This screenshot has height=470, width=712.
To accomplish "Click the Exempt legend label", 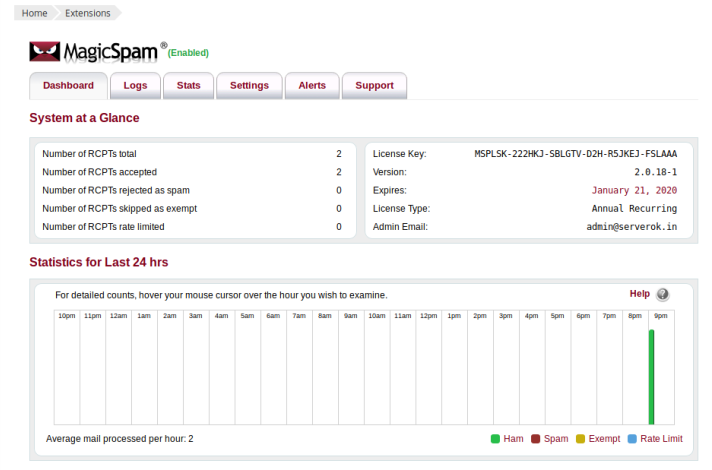I will point(604,439).
